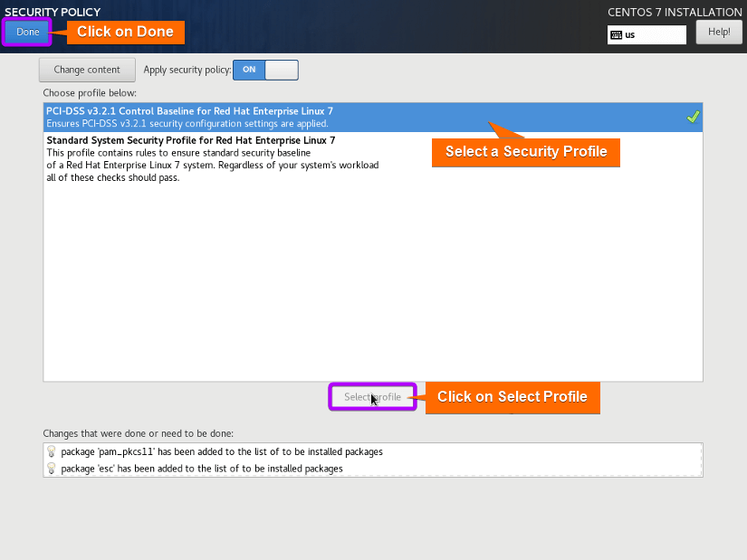Screen dimensions: 747x560
Task: Select the PCI-DSS v3.2.1 Control Baseline profile
Action: [x=373, y=117]
